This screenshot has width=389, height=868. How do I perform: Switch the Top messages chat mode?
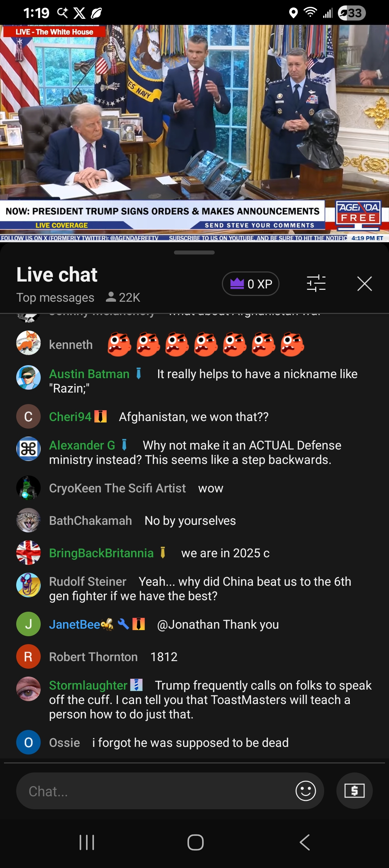[x=55, y=298]
